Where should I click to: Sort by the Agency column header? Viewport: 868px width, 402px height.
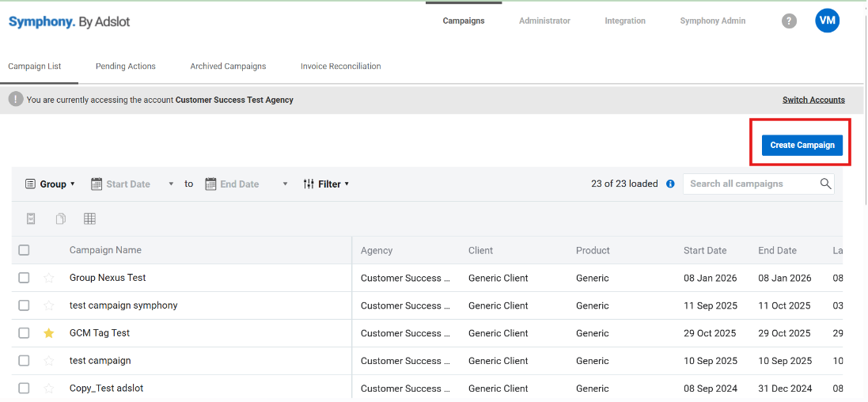(377, 250)
